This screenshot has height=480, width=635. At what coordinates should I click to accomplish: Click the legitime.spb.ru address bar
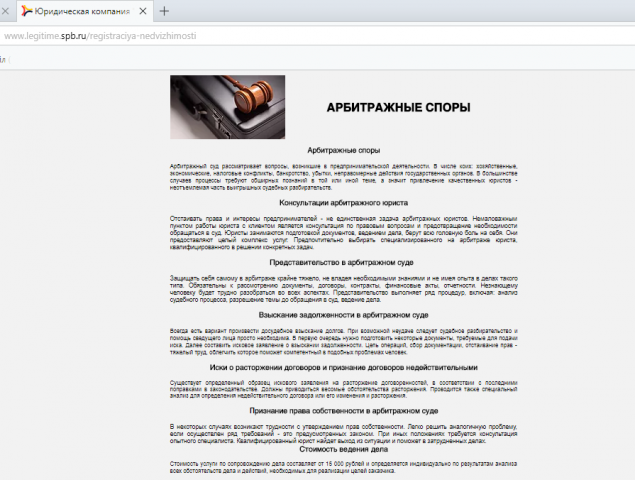coord(318,36)
